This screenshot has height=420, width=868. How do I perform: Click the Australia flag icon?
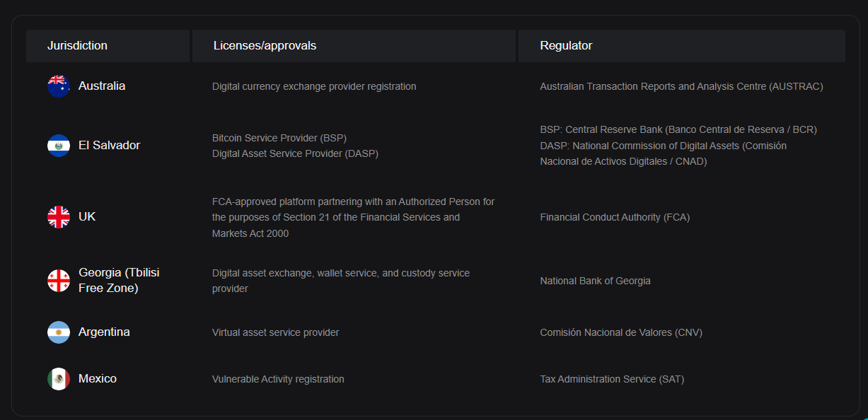(x=59, y=86)
